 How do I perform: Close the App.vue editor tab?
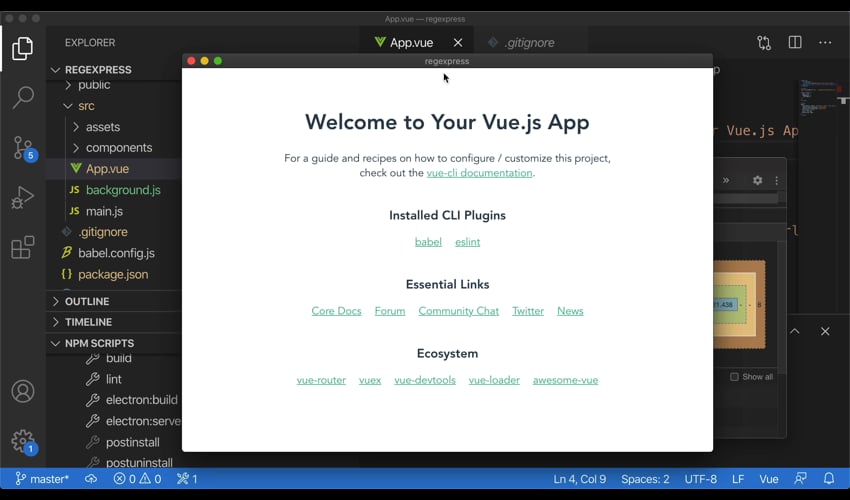pos(458,42)
